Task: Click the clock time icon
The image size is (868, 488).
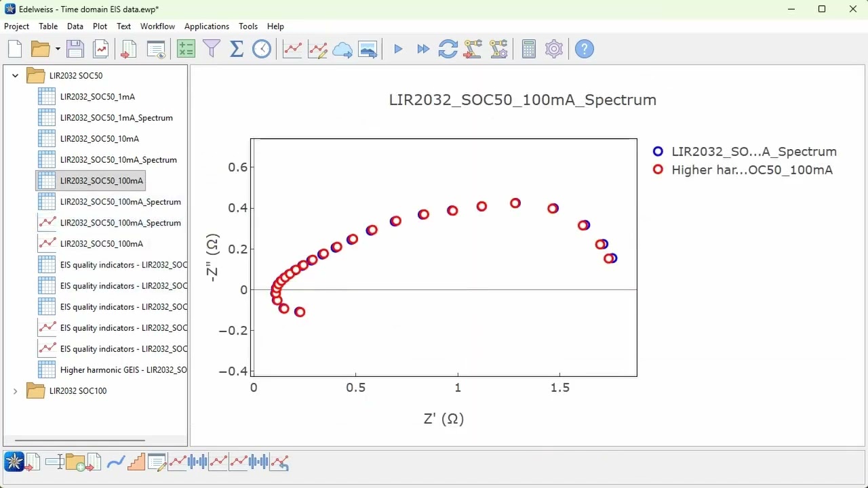Action: (x=262, y=49)
